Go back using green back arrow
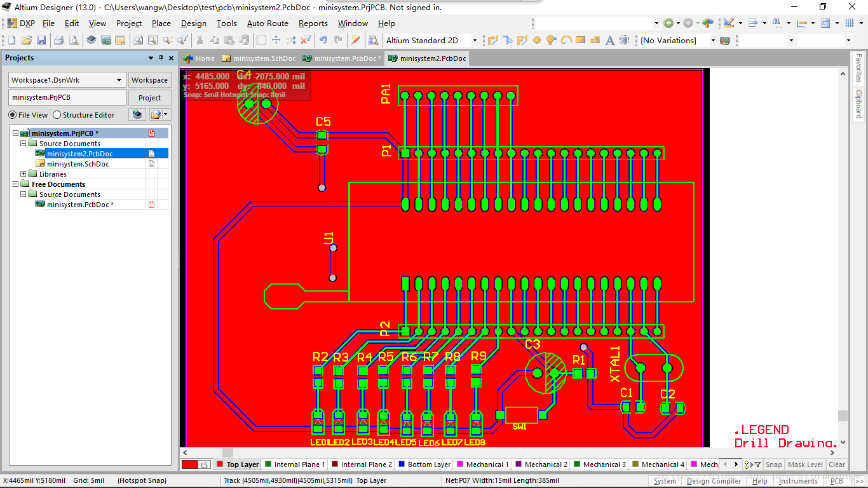Viewport: 868px width, 488px height. (x=668, y=23)
